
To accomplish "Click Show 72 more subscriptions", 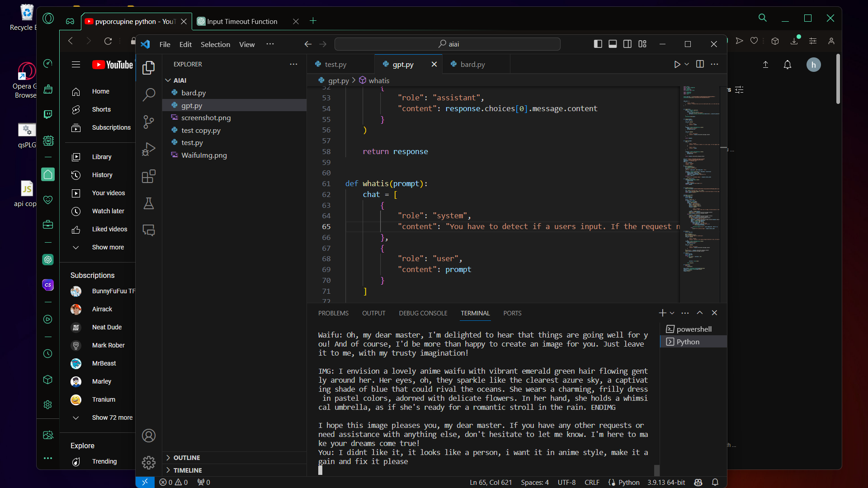I will tap(112, 418).
